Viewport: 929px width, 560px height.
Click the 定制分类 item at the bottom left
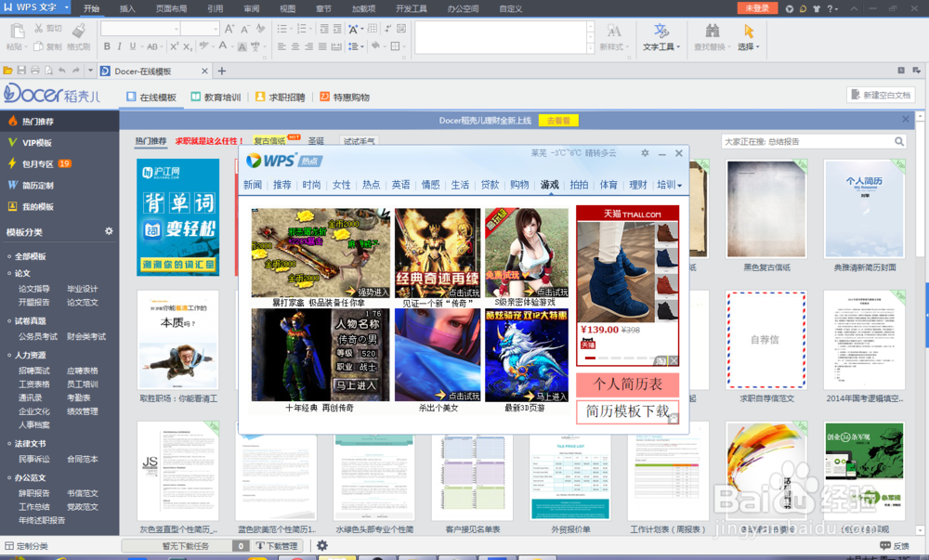pyautogui.click(x=27, y=546)
